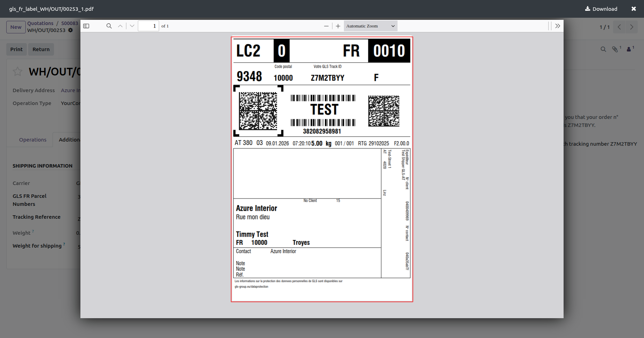Click the Delivery Address field label

[34, 90]
